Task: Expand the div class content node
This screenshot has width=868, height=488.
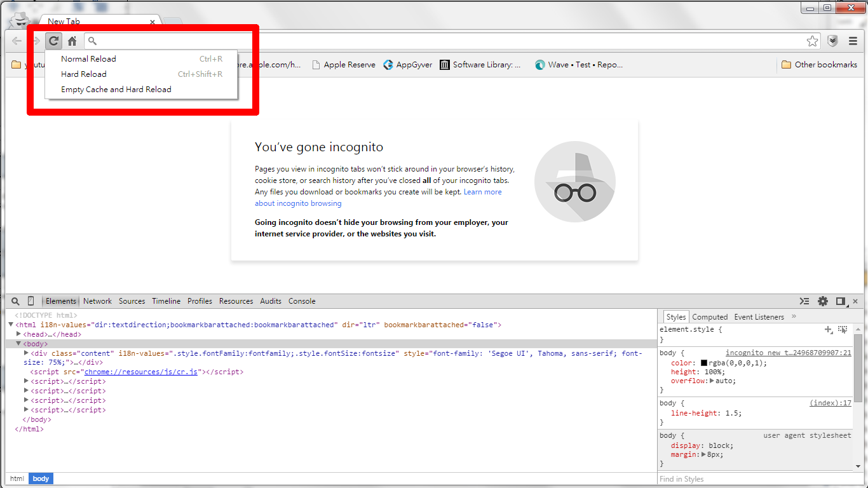Action: point(26,353)
